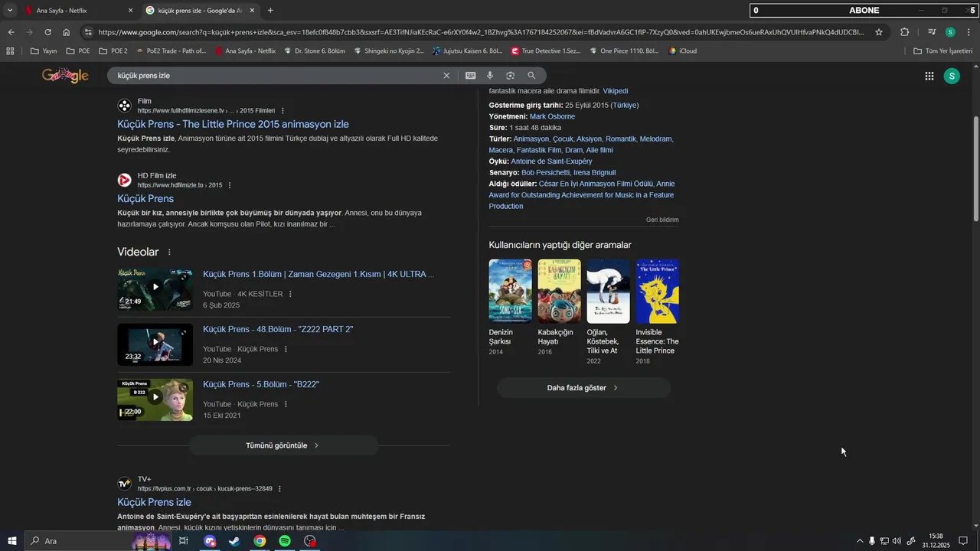This screenshot has height=551, width=980.
Task: Open options menu for hdfilmizle.to result
Action: (230, 185)
